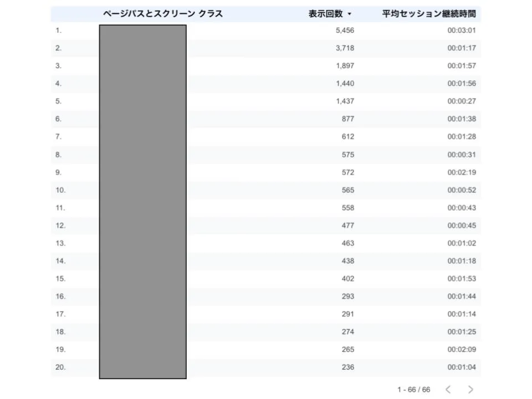Click view count 1,437

pos(345,101)
